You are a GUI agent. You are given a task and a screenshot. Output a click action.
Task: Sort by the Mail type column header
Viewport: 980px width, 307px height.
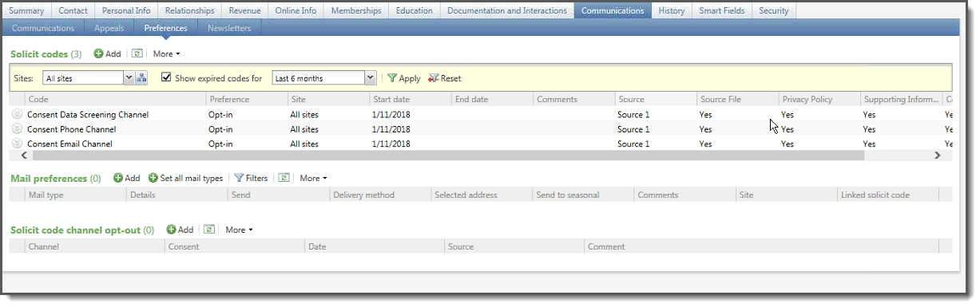tap(75, 195)
